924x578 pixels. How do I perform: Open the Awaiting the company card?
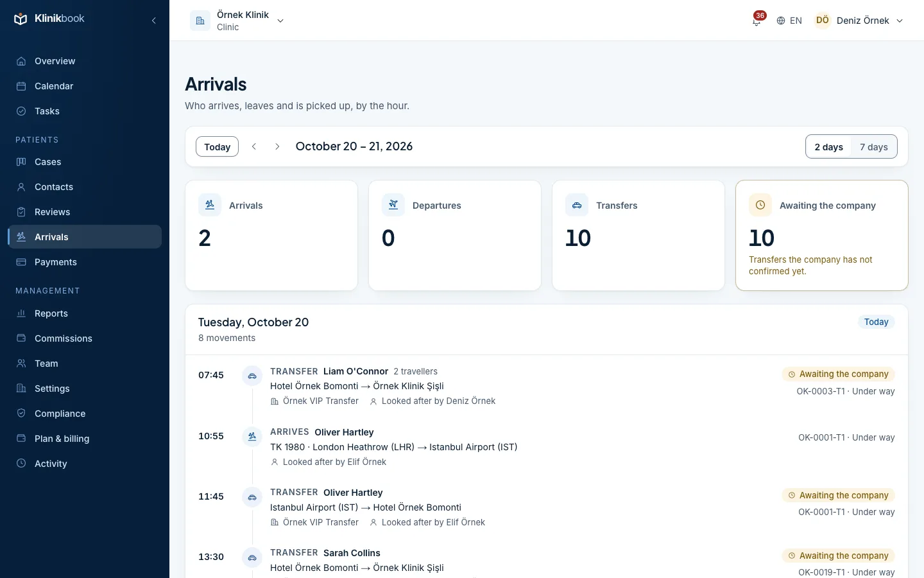[821, 235]
